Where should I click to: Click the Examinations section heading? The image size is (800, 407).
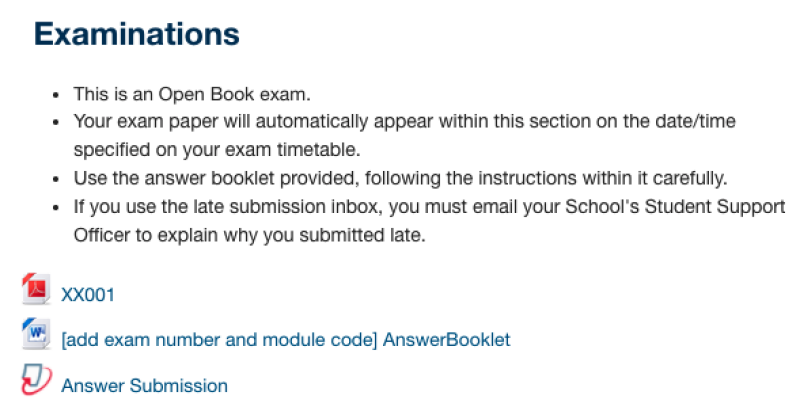point(137,34)
